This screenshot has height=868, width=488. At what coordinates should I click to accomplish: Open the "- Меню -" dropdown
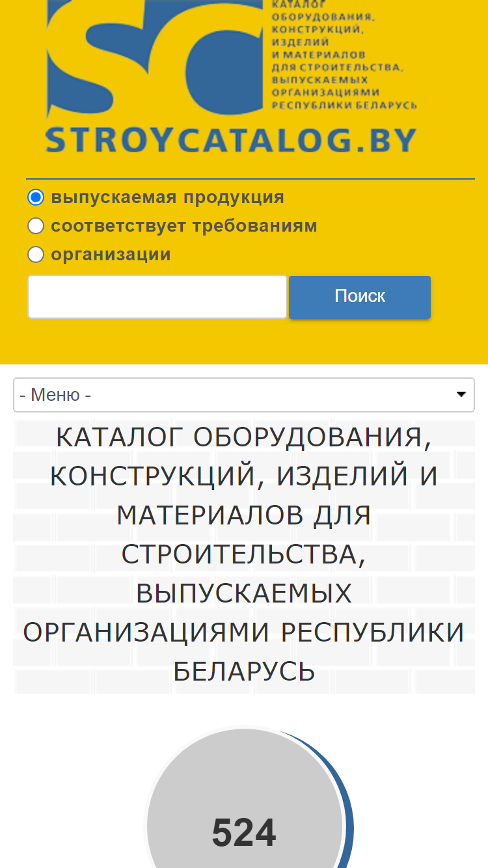[x=244, y=395]
